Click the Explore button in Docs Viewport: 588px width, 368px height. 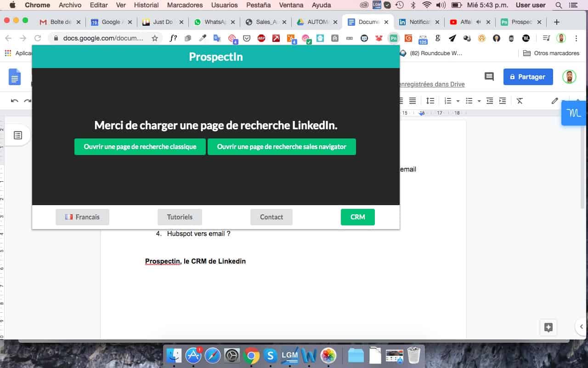point(548,328)
